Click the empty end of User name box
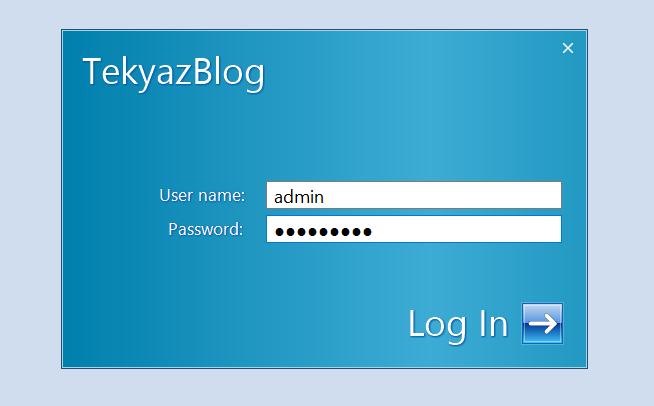 point(459,195)
